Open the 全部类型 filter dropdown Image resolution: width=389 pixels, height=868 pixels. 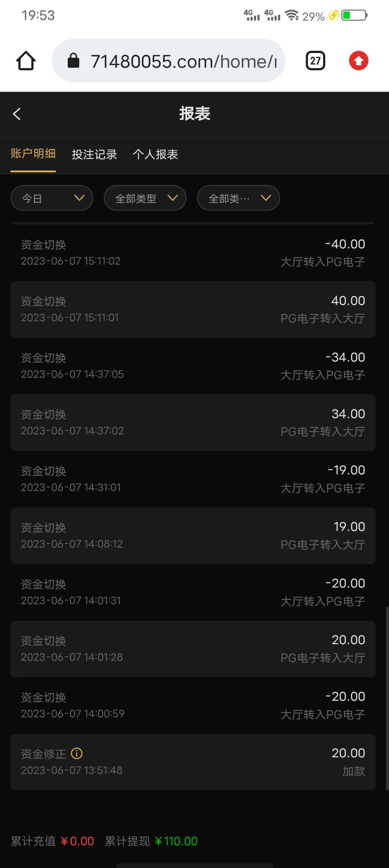[145, 198]
